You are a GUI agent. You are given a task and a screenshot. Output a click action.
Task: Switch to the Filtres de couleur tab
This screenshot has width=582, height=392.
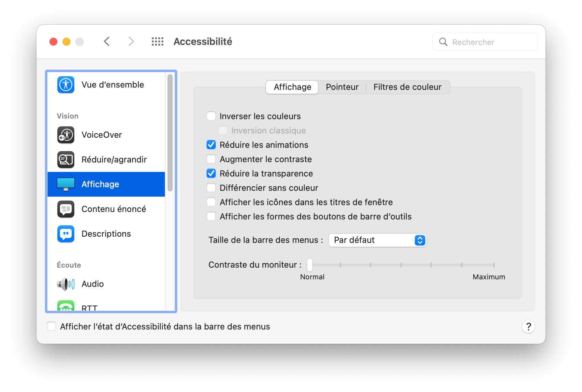(407, 87)
